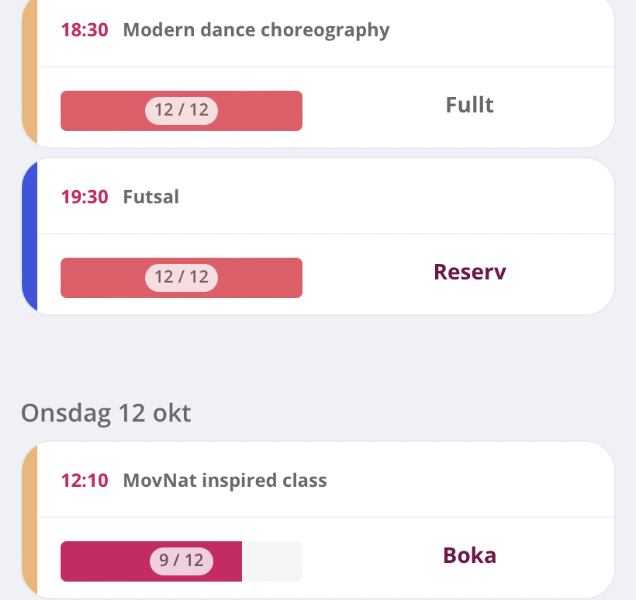Click the 12 / 12 badge in Modern dance card
Viewport: 636px width, 600px height.
tap(181, 110)
